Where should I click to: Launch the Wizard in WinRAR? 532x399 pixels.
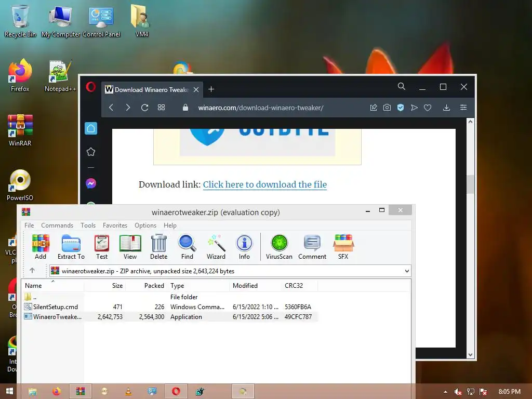pyautogui.click(x=216, y=247)
